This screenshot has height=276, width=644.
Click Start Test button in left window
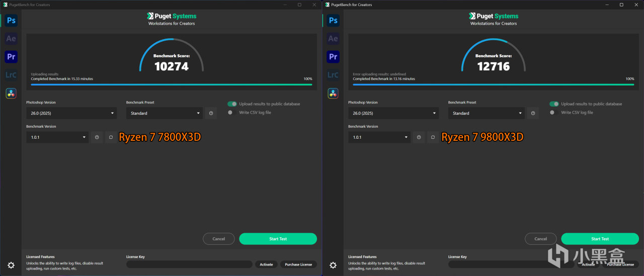pos(278,239)
